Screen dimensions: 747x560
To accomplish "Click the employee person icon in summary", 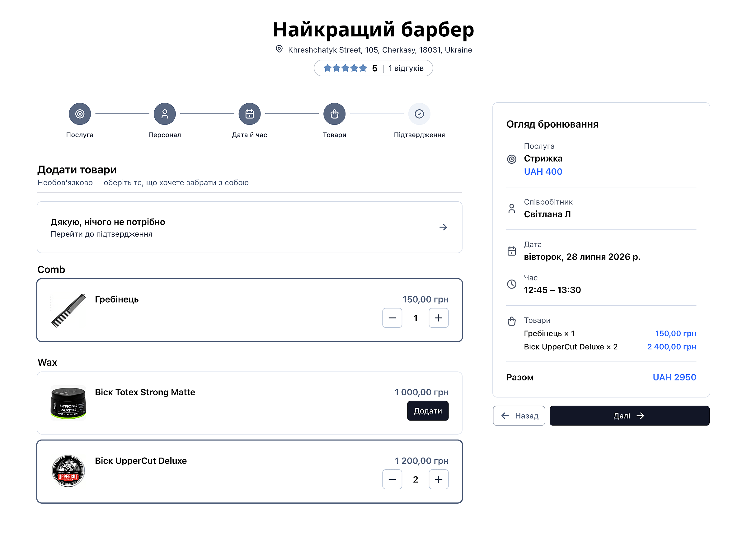I will [x=512, y=208].
